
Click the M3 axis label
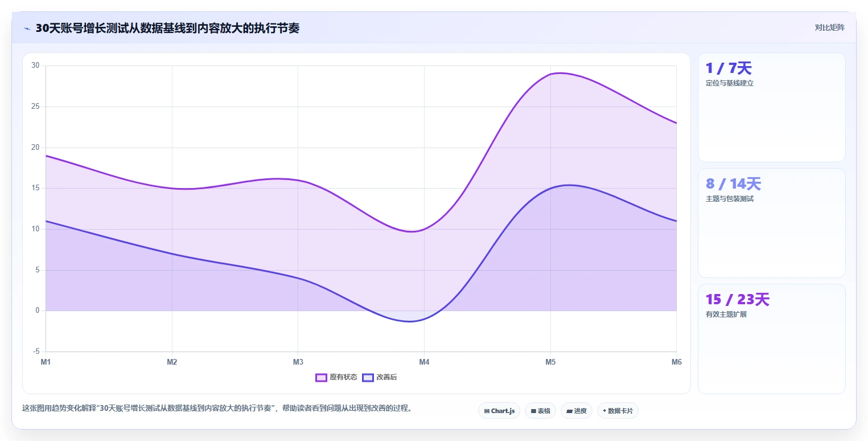click(298, 362)
